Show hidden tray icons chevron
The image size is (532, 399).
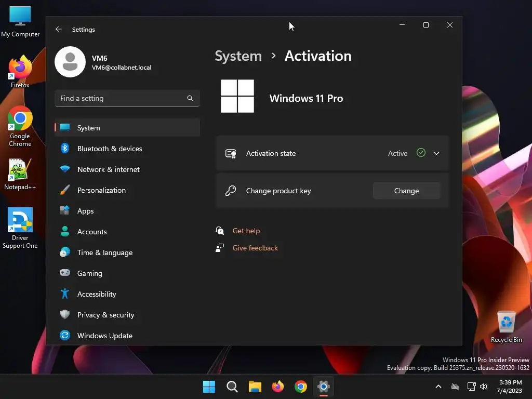click(x=438, y=387)
